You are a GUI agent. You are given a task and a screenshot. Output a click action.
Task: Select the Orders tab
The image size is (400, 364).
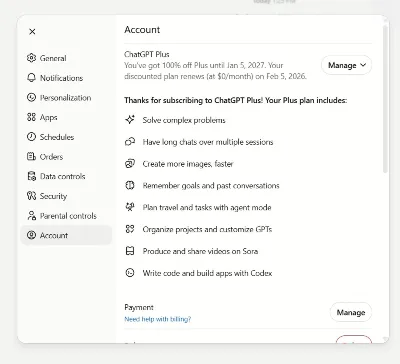pos(66,156)
